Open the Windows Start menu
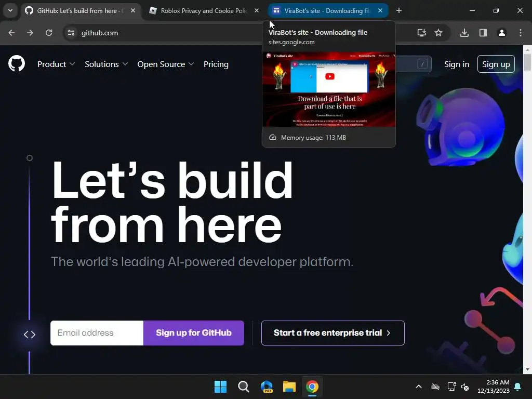The image size is (532, 399). coord(220,387)
